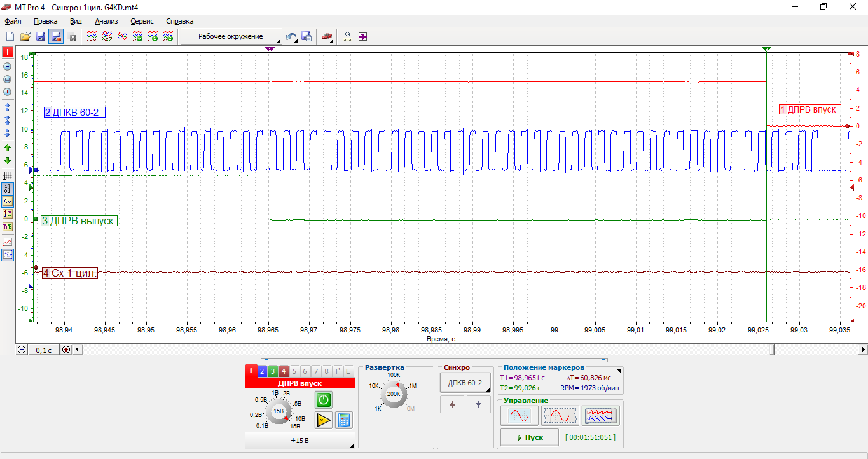Image resolution: width=868 pixels, height=459 pixels.
Task: Click the waveform icon with green checkmark
Action: (x=138, y=37)
